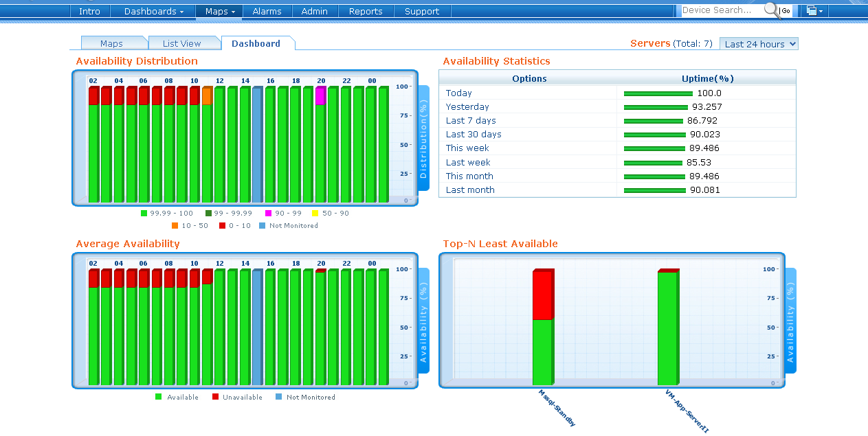Type in the Device Search field
Screen dimensions: 868x436
720,10
